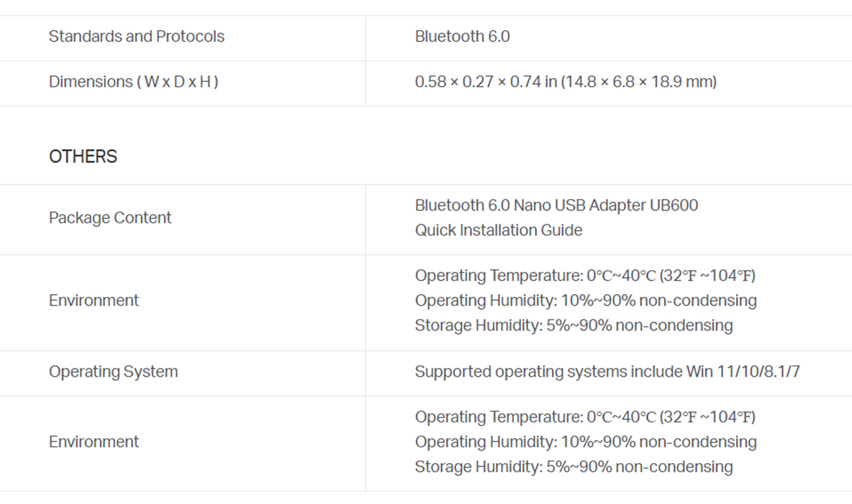Click the Dimensions ( W x D x H ) label

click(134, 82)
